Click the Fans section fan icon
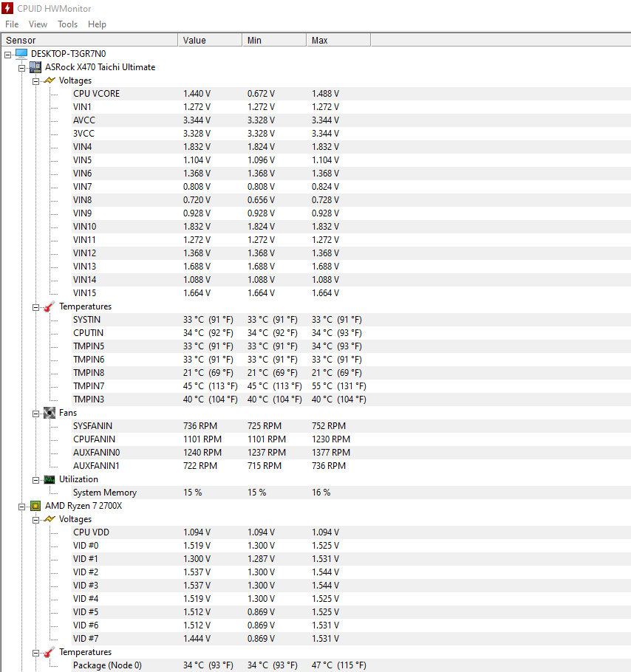 50,413
